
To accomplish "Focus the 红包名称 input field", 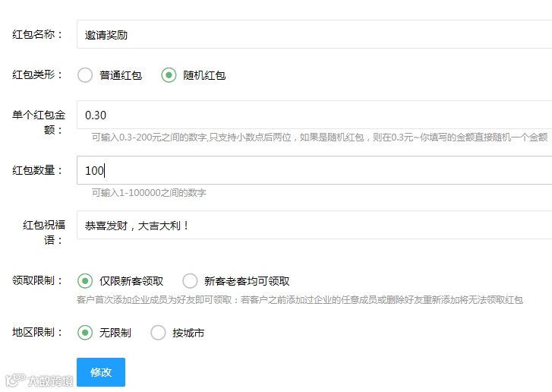I will pyautogui.click(x=314, y=34).
